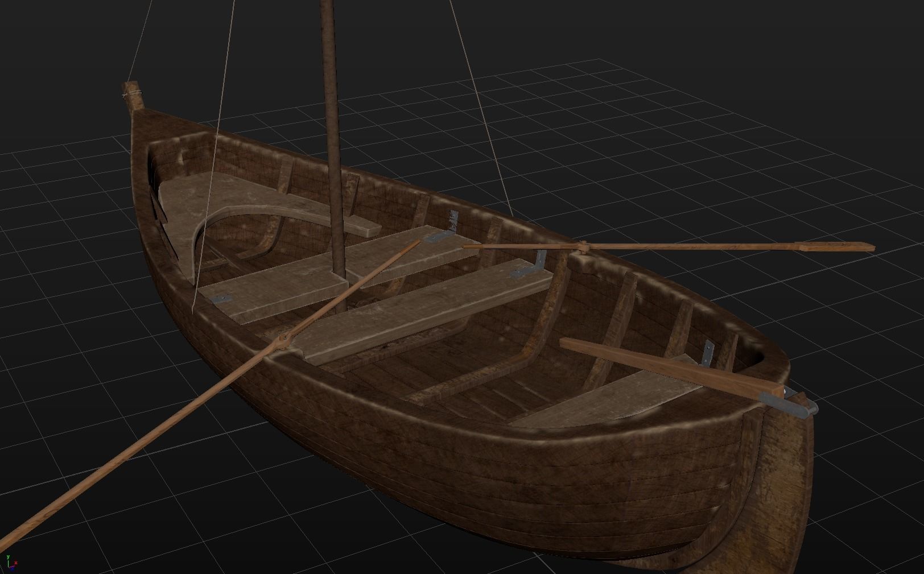Click the XYZ axis orientation gizmo
The width and height of the screenshot is (924, 574).
[x=12, y=562]
